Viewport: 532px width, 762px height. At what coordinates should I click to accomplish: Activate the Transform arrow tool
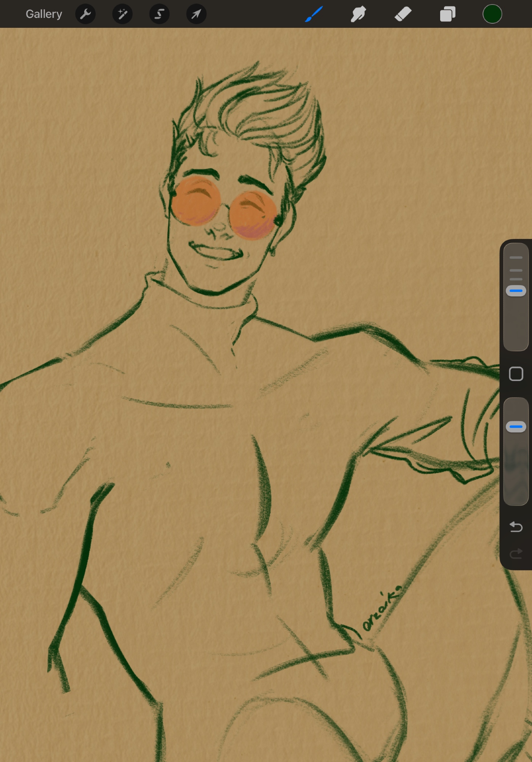tap(196, 14)
